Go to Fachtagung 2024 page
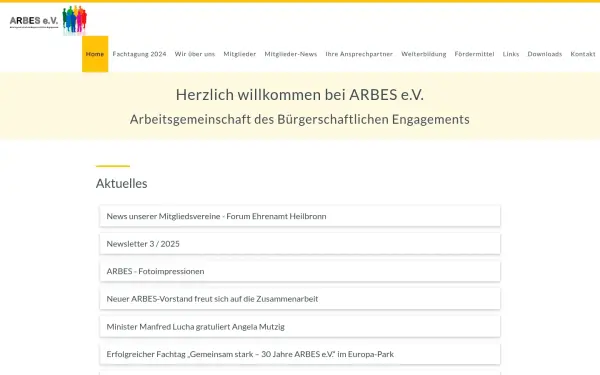The image size is (600, 375). tap(139, 54)
